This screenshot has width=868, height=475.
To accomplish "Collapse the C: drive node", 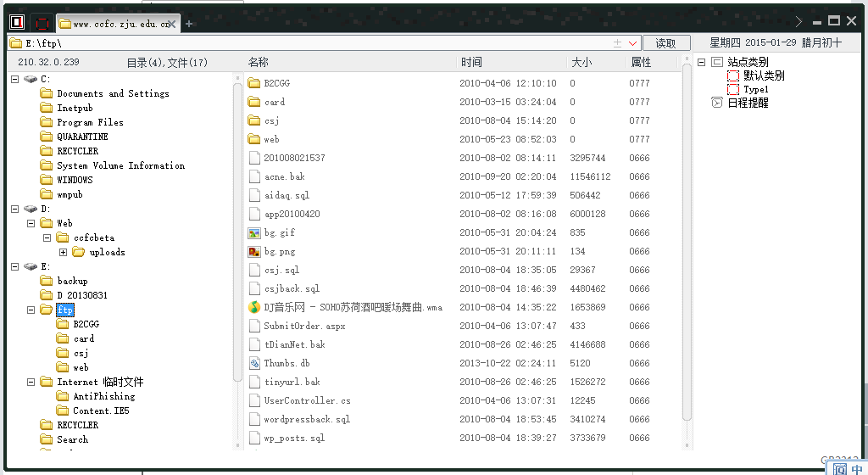I will (15, 79).
